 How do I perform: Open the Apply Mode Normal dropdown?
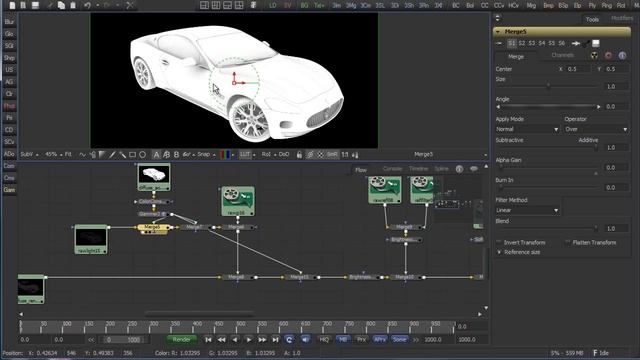click(527, 129)
